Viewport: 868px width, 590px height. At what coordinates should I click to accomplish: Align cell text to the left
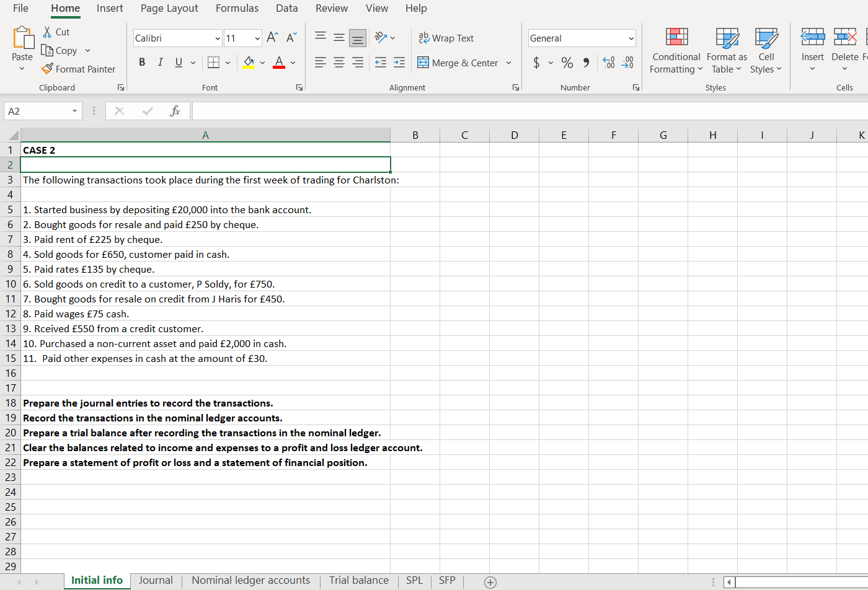coord(321,62)
